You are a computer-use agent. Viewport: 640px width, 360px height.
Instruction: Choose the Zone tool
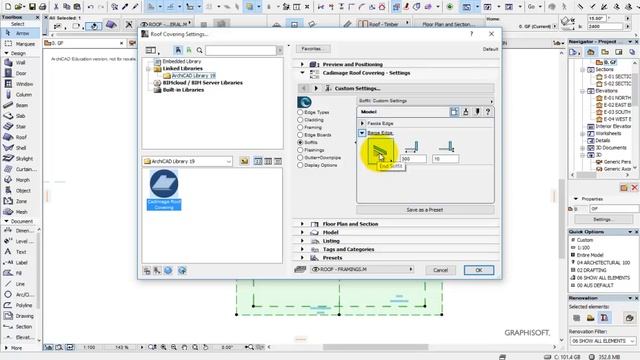[20, 201]
